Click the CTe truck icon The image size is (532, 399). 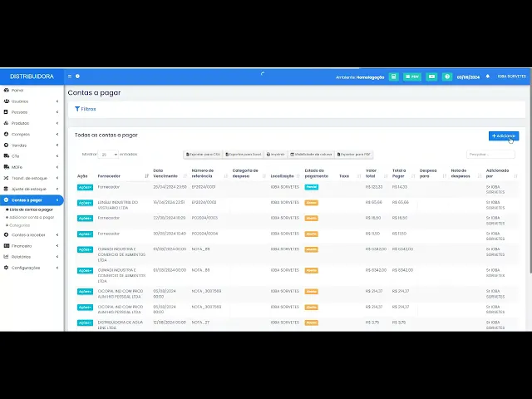6,156
